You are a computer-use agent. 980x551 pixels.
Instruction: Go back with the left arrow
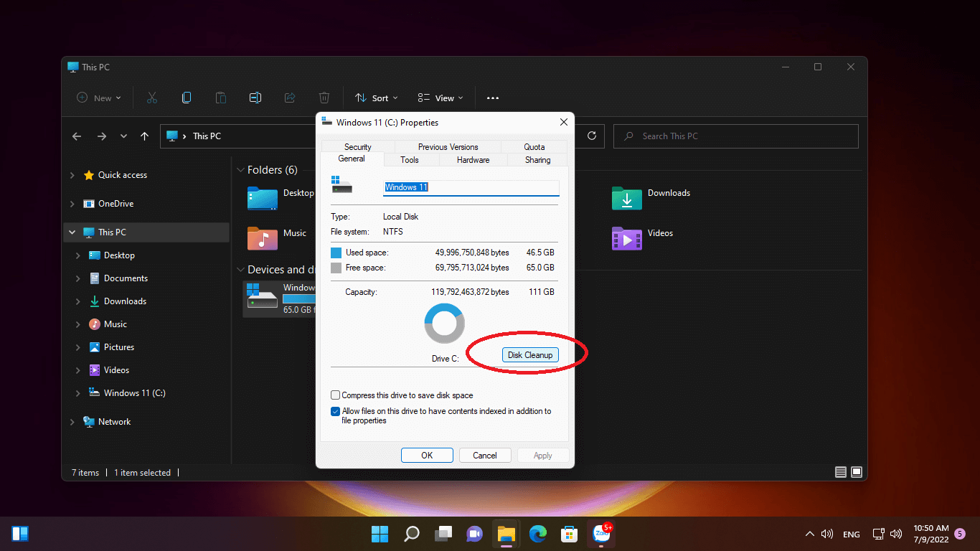(x=77, y=136)
